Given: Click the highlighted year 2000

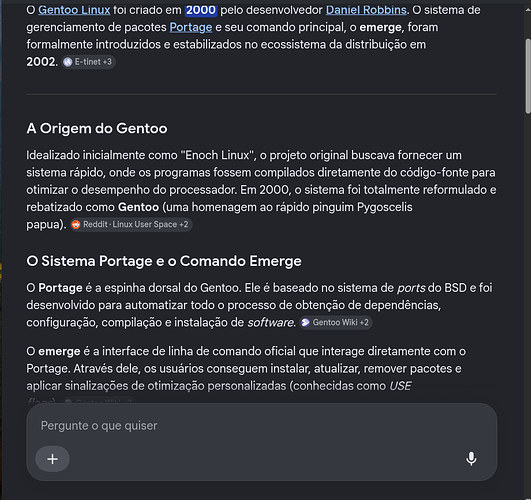Looking at the screenshot, I should pyautogui.click(x=201, y=10).
